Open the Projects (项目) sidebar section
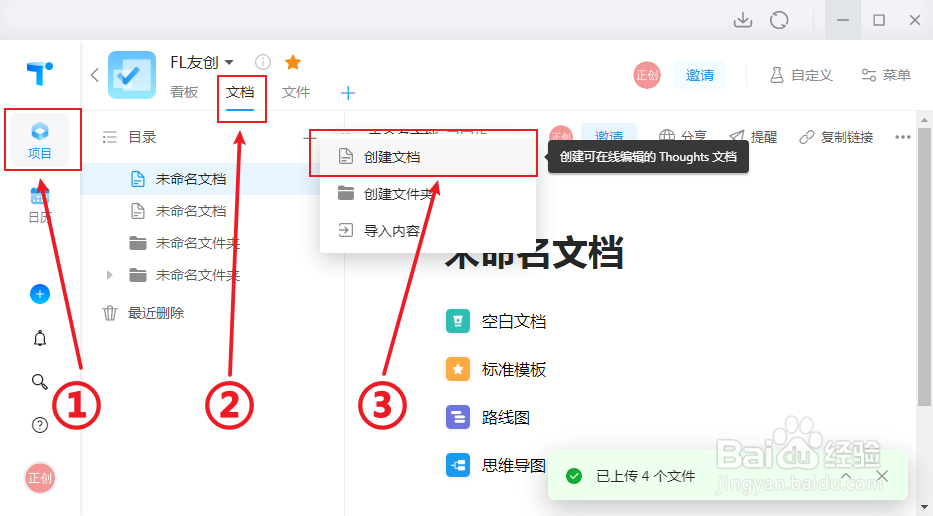This screenshot has width=933, height=516. (40, 140)
